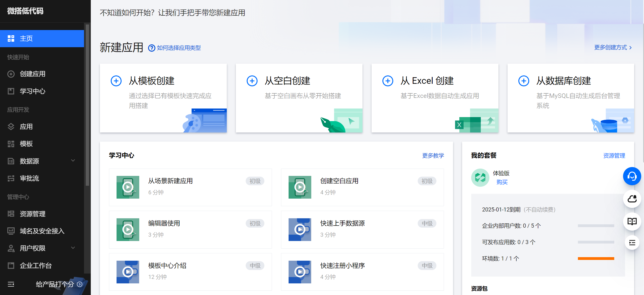This screenshot has height=295, width=644.
Task: Click the 资源管理 sidebar icon
Action: click(11, 214)
